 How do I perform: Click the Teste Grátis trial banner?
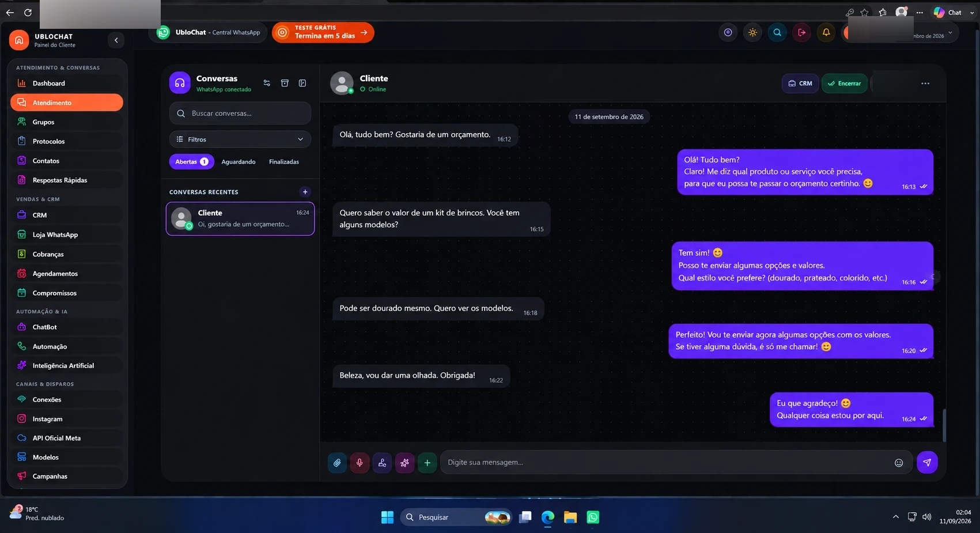click(x=323, y=32)
